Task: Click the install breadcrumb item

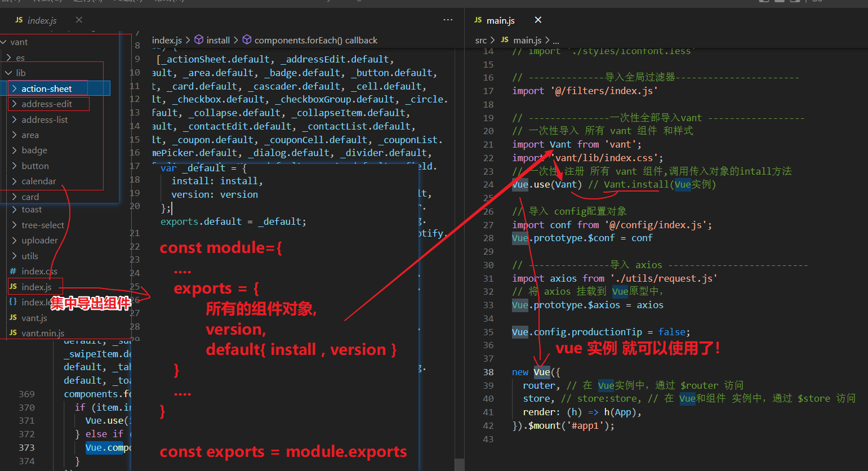Action: tap(218, 40)
